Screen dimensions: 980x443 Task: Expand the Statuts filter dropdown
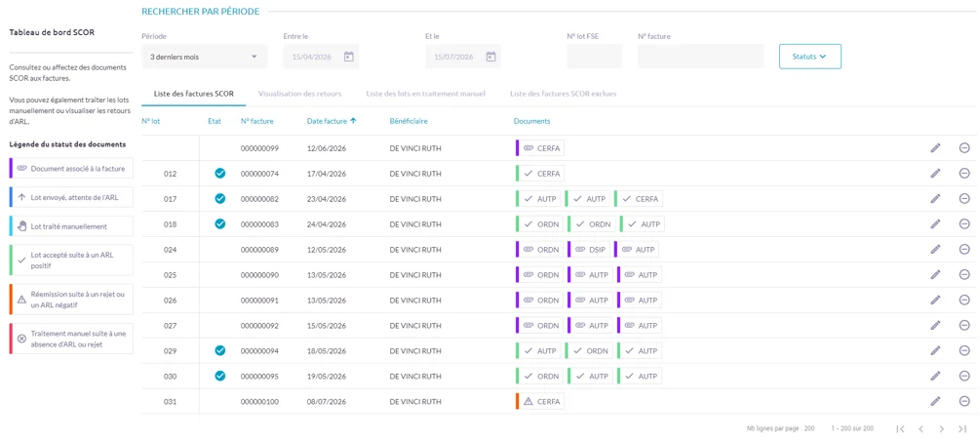pos(810,57)
